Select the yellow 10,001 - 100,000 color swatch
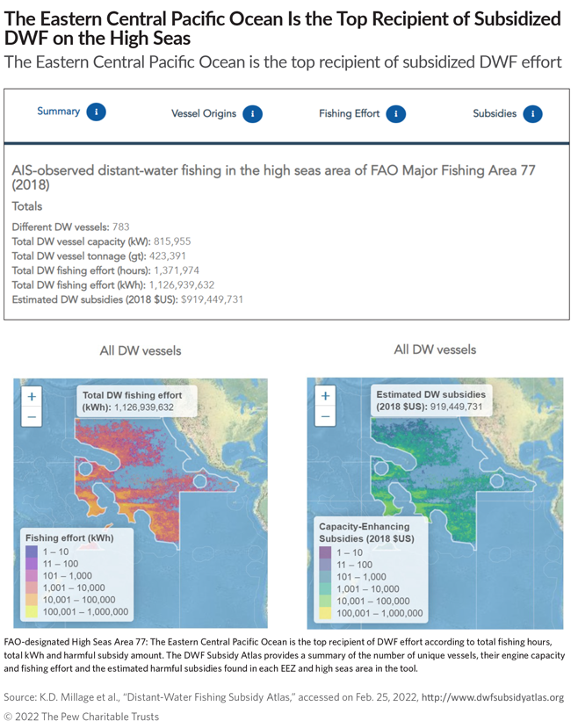571x728 pixels. (33, 601)
